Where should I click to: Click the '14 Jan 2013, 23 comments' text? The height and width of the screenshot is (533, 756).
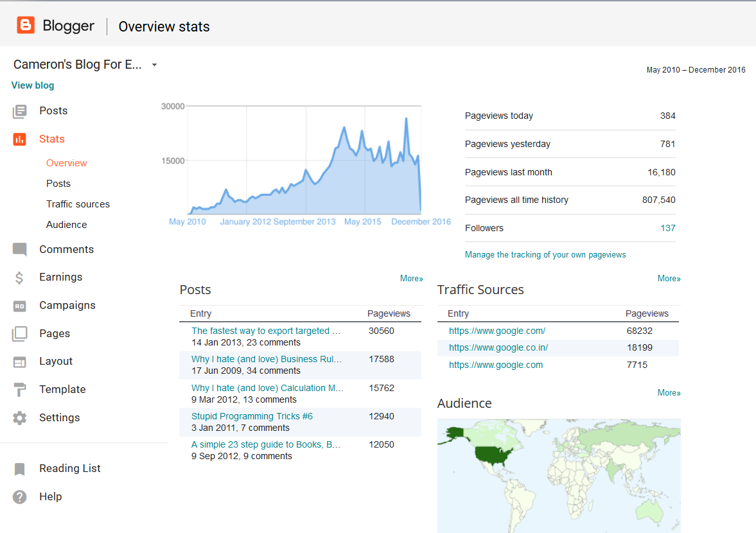tap(246, 343)
